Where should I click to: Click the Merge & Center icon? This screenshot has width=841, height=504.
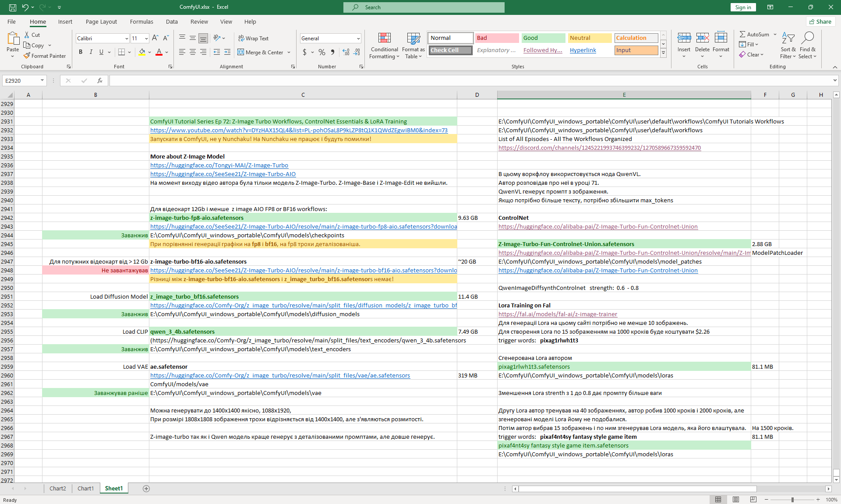[241, 52]
